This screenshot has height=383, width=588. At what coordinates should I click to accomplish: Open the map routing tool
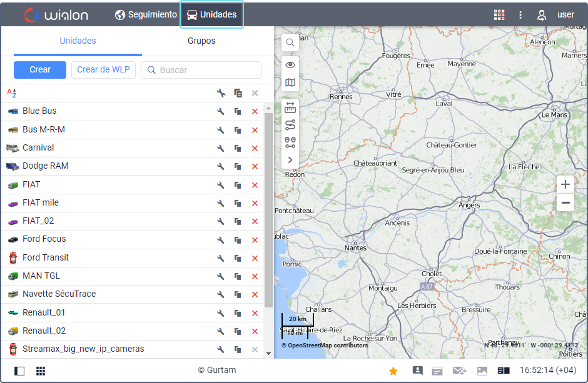[290, 125]
